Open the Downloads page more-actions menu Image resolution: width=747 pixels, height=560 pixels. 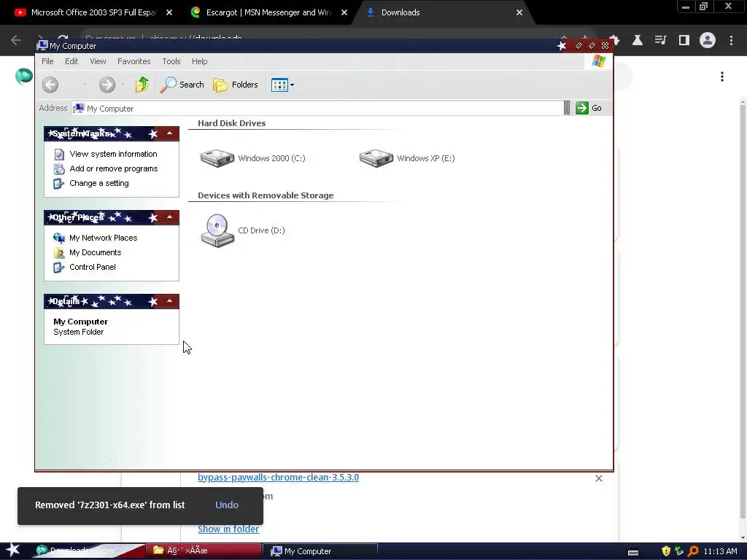click(722, 77)
